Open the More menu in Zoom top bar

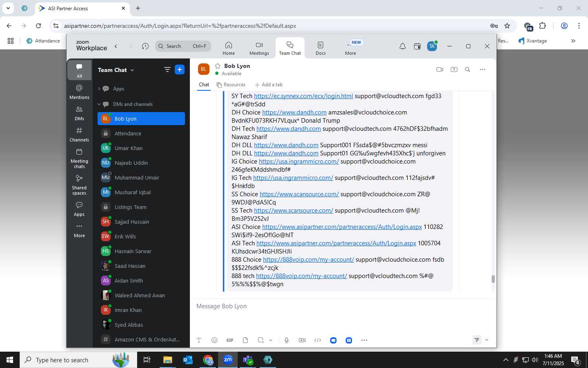(350, 48)
